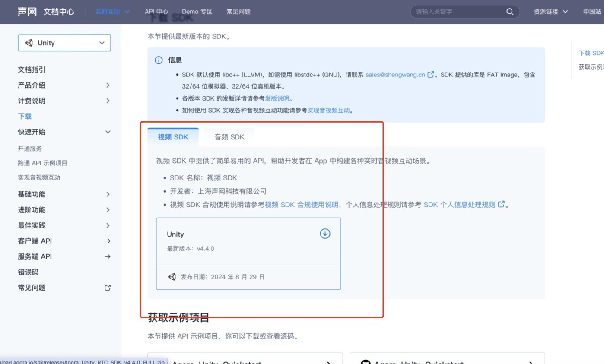The width and height of the screenshot is (604, 364).
Task: Click the 最新版本:v4.4.0 text
Action: click(x=191, y=248)
